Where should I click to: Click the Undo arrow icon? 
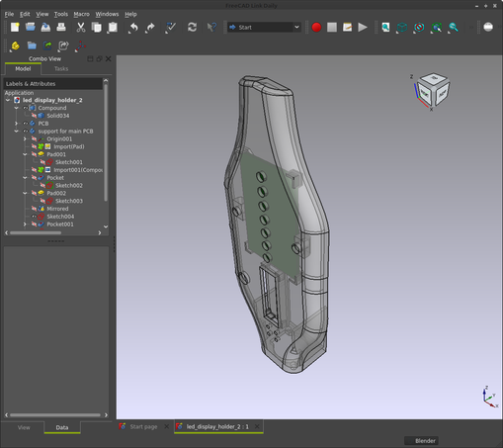(x=133, y=28)
